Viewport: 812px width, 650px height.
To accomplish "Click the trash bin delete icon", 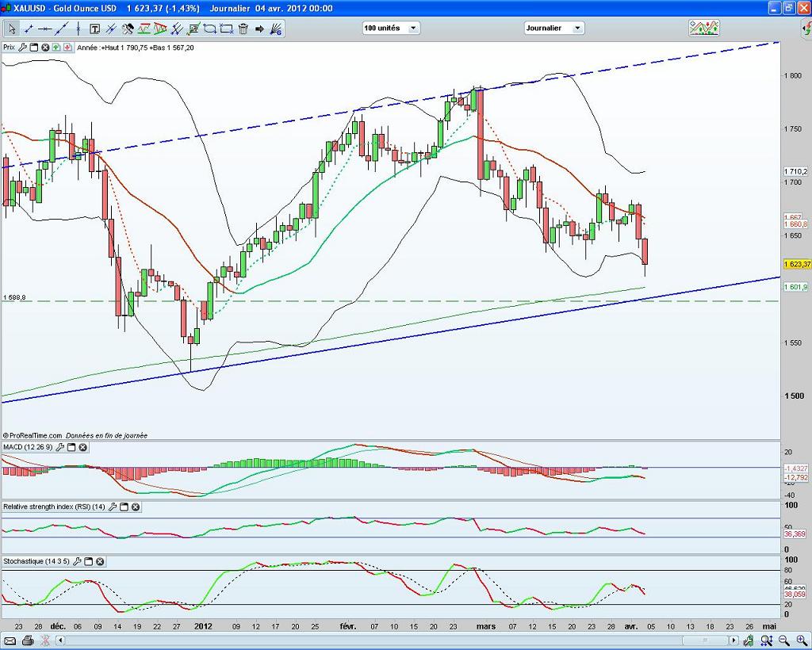I will click(x=243, y=29).
